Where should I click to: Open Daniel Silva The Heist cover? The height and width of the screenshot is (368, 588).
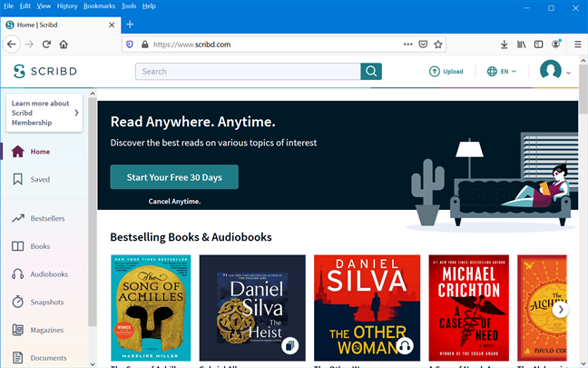pos(252,308)
